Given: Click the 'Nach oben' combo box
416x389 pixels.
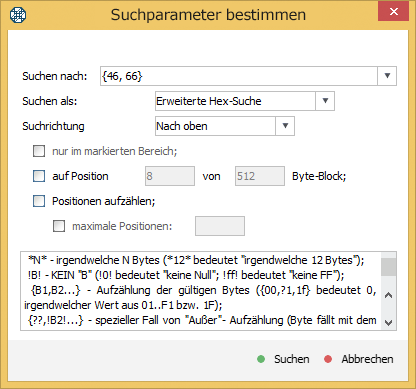Looking at the screenshot, I should (225, 126).
